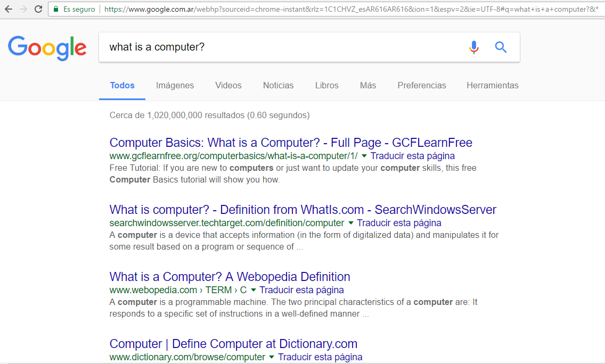
Task: Reload the page with refresh icon
Action: coord(38,9)
